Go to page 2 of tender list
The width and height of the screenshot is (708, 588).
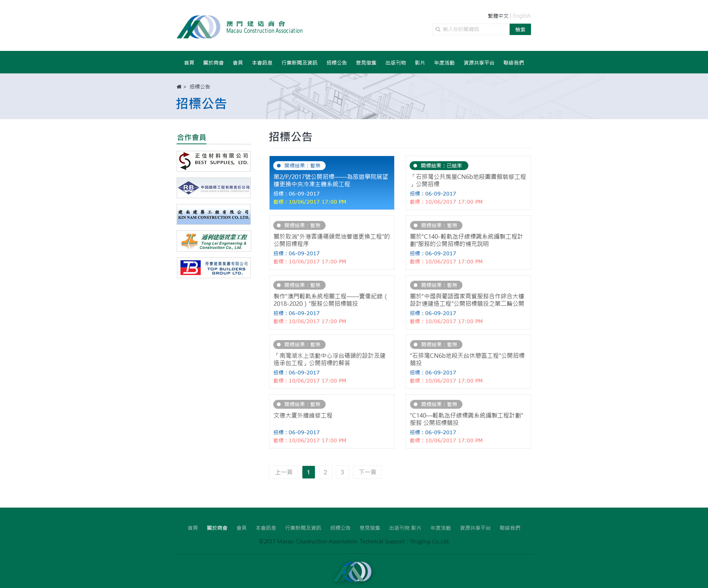325,472
